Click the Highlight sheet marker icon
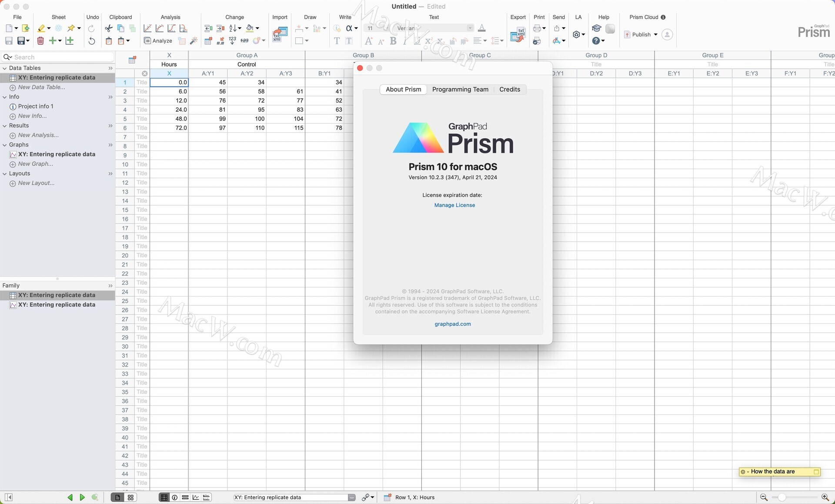 click(x=41, y=28)
